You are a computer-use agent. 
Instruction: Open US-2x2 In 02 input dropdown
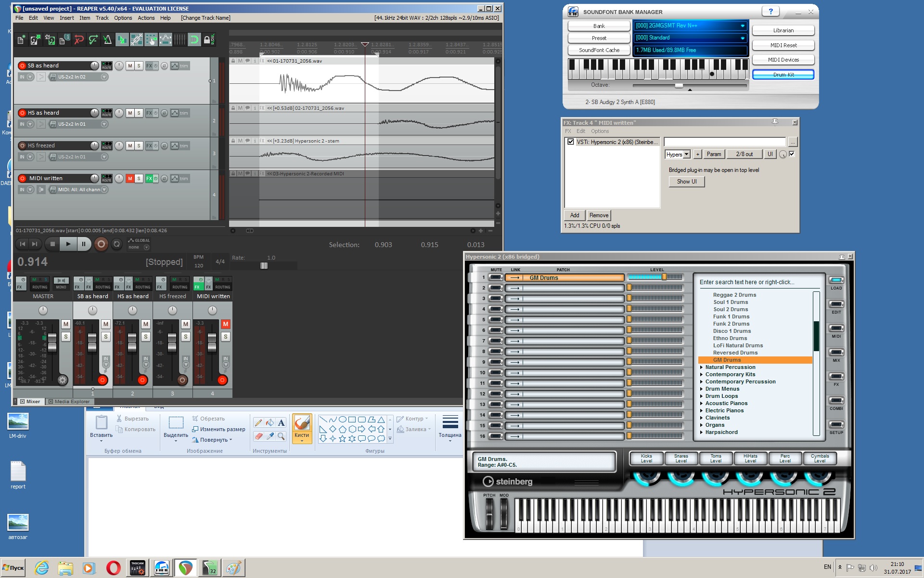[104, 77]
